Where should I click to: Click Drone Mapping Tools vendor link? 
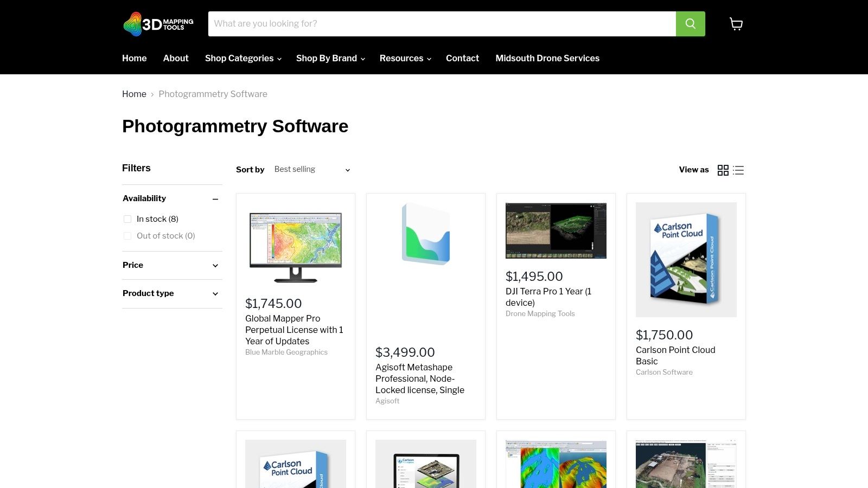(540, 313)
